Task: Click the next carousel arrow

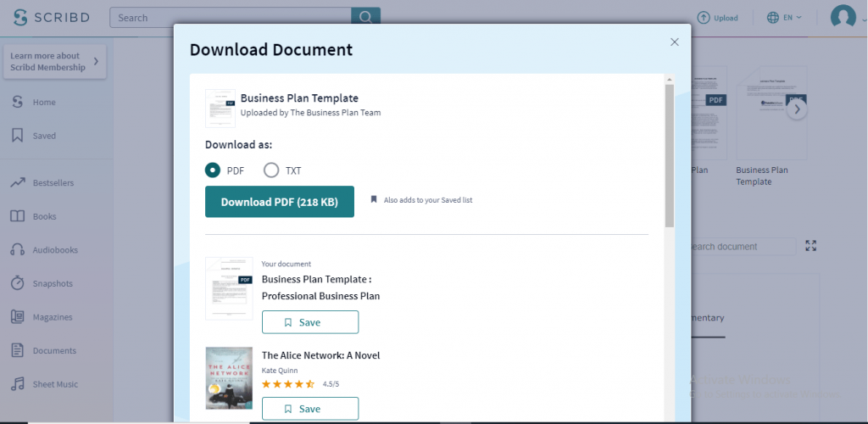Action: tap(797, 109)
